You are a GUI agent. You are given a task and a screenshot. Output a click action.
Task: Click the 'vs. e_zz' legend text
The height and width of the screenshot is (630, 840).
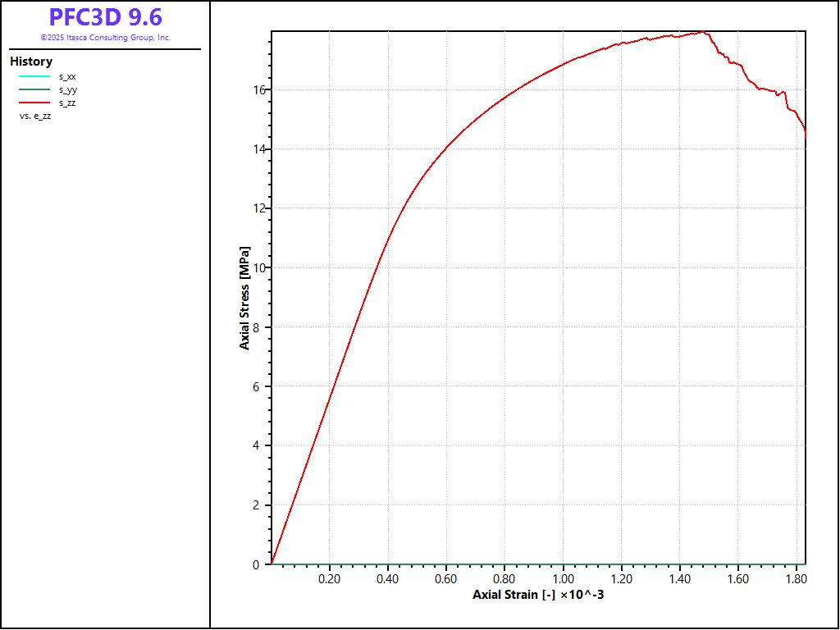tap(35, 116)
